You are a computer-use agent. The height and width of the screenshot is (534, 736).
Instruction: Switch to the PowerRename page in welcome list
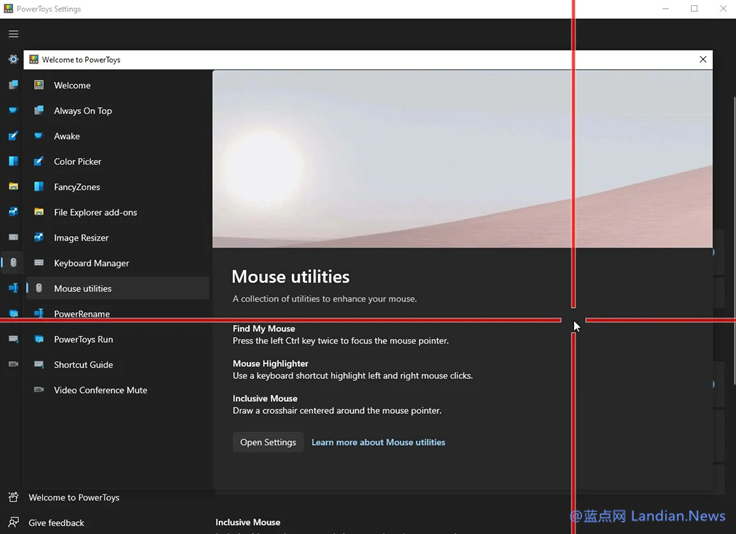coord(82,313)
